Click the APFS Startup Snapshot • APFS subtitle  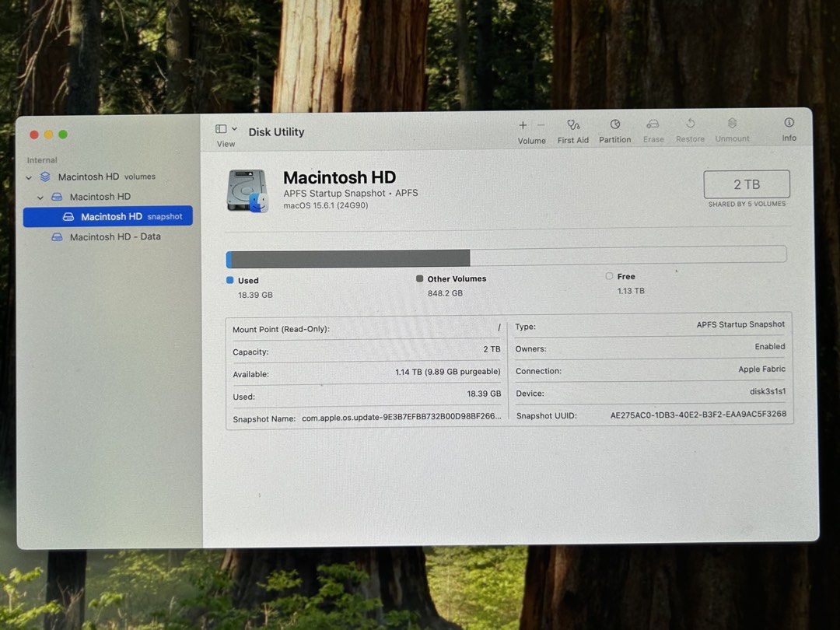pos(351,193)
